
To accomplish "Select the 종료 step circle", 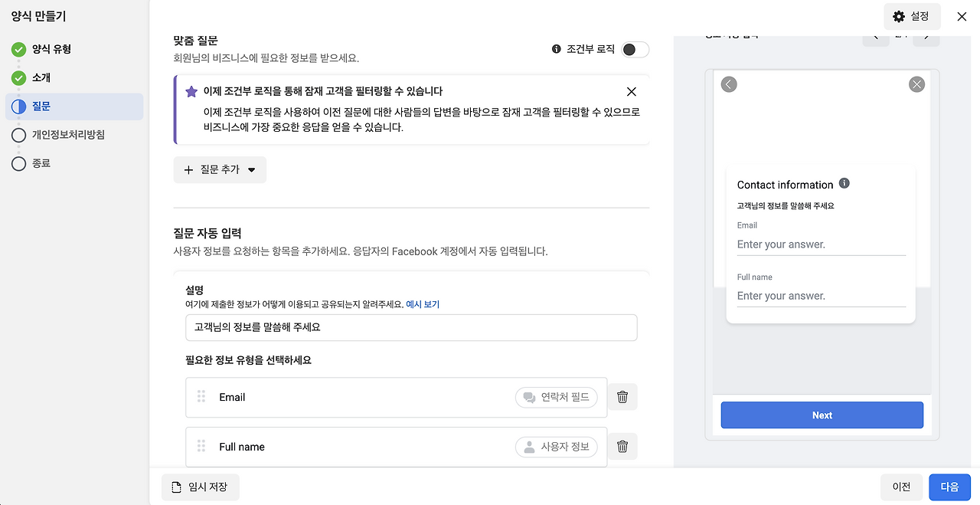I will click(x=18, y=163).
